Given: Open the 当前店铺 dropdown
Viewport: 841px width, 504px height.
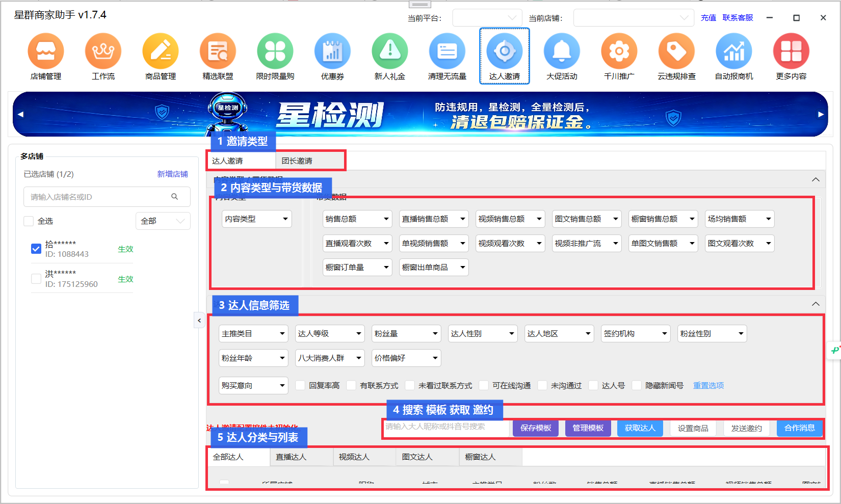Looking at the screenshot, I should click(634, 18).
